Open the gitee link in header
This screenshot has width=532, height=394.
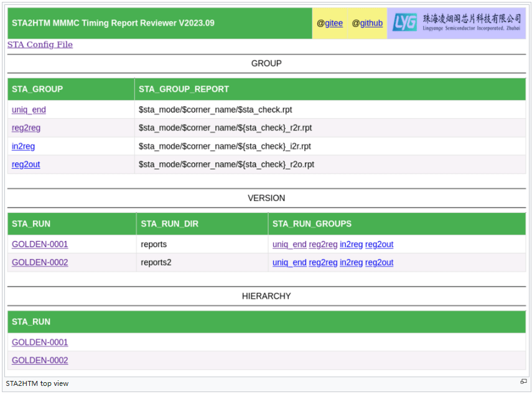click(x=334, y=23)
